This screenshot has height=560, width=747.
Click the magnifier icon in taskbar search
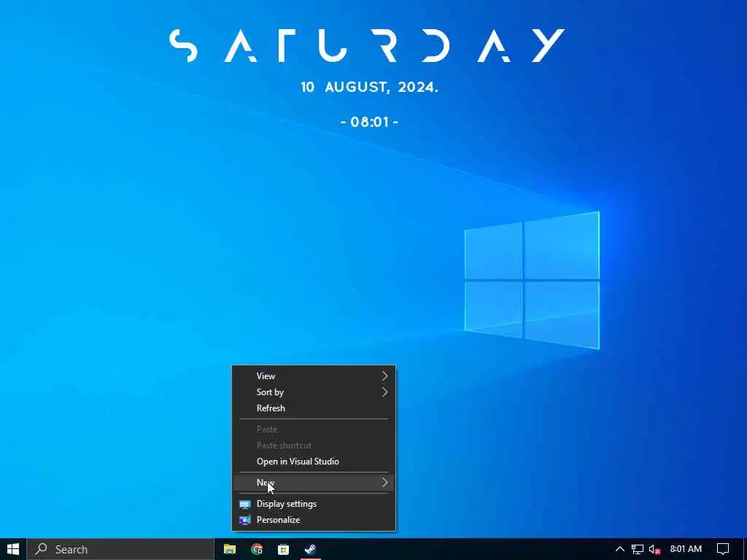pyautogui.click(x=41, y=549)
